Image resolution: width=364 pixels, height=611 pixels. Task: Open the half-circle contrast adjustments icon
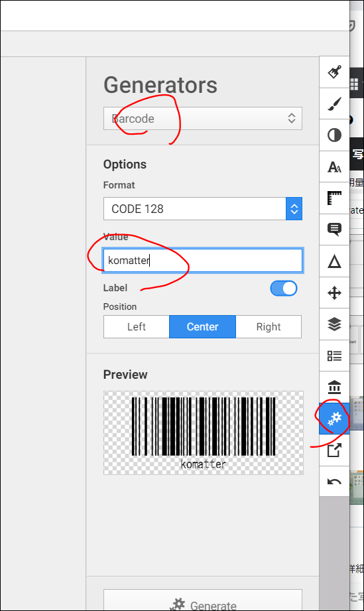click(x=334, y=135)
